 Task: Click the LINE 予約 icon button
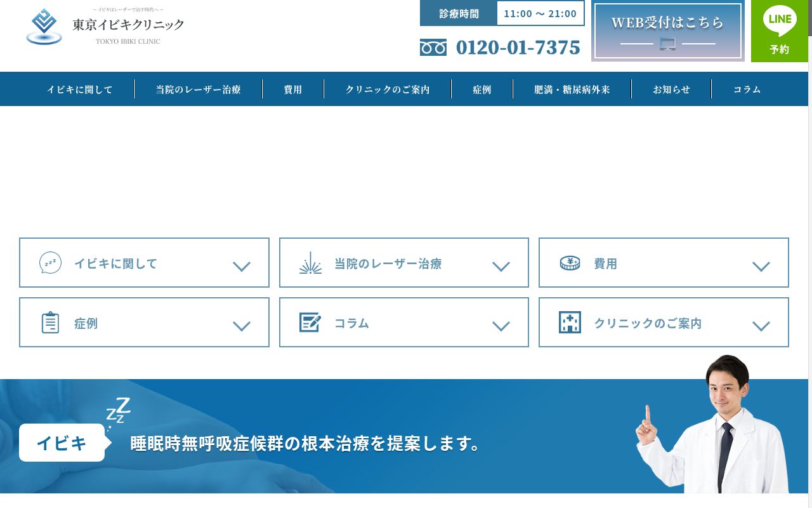[x=780, y=31]
